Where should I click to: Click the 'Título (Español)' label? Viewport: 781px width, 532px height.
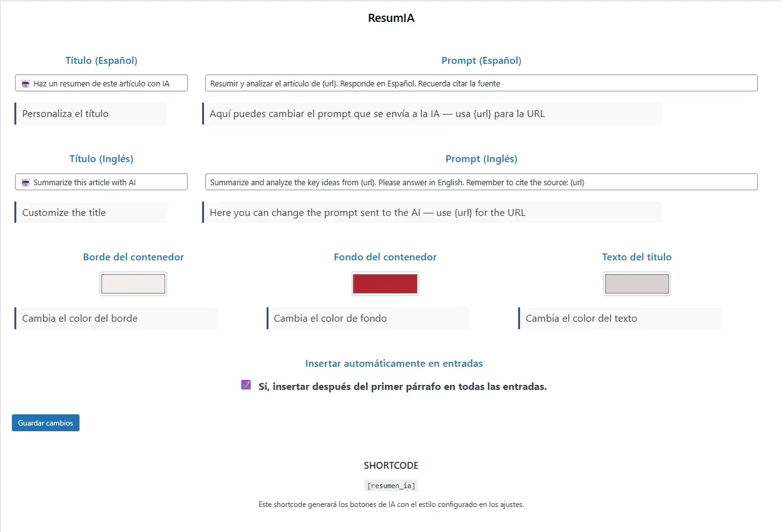[x=101, y=61]
